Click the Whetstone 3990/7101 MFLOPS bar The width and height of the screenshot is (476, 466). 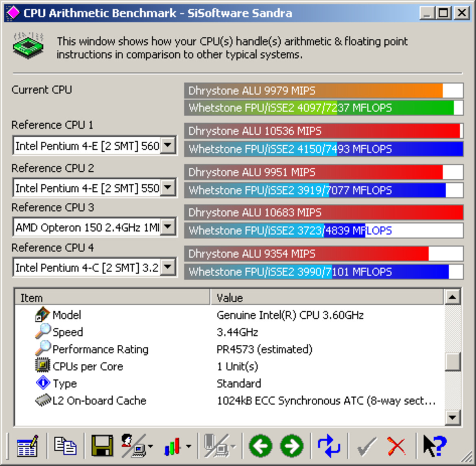pyautogui.click(x=323, y=271)
